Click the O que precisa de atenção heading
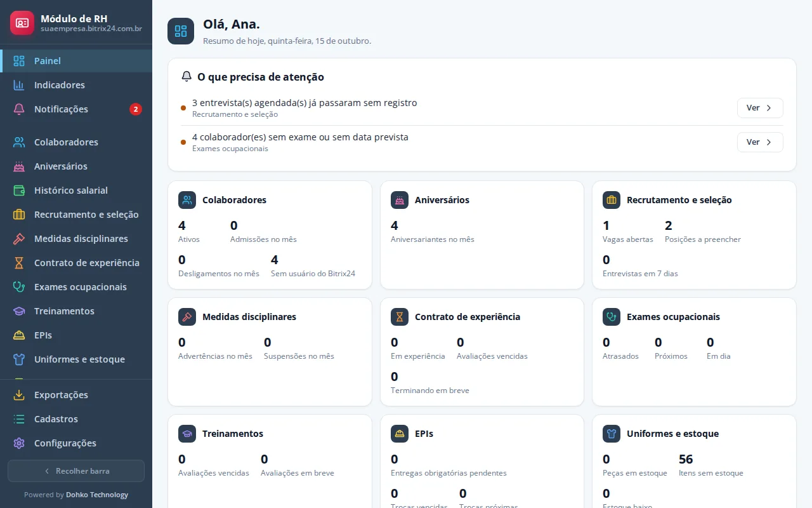812x508 pixels. point(261,77)
